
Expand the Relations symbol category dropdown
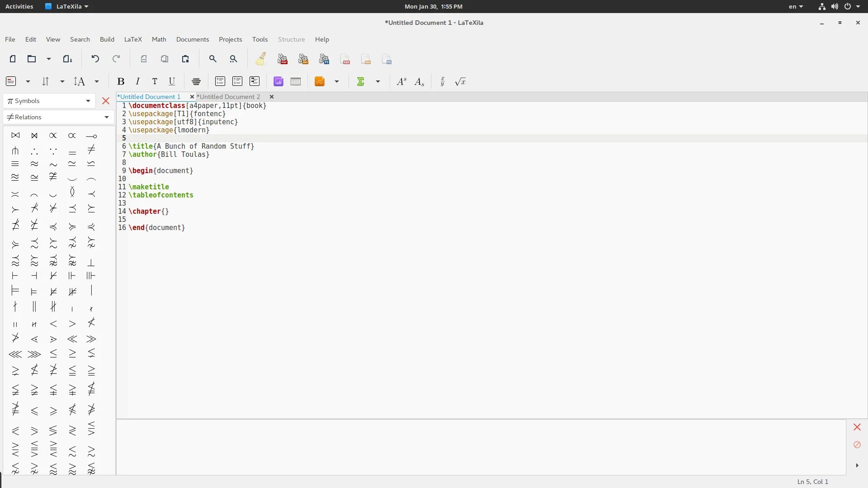(x=58, y=117)
